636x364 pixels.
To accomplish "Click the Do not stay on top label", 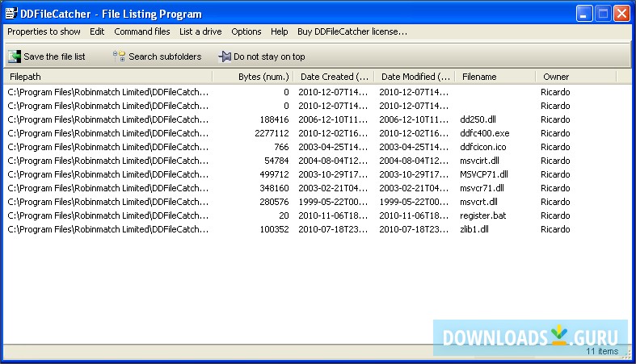I will tap(269, 56).
